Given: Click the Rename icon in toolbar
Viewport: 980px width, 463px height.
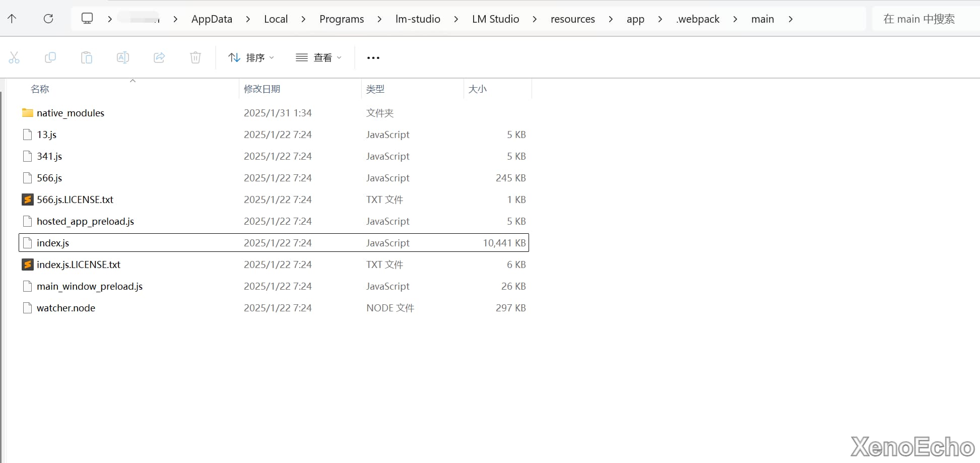Looking at the screenshot, I should click(x=123, y=58).
